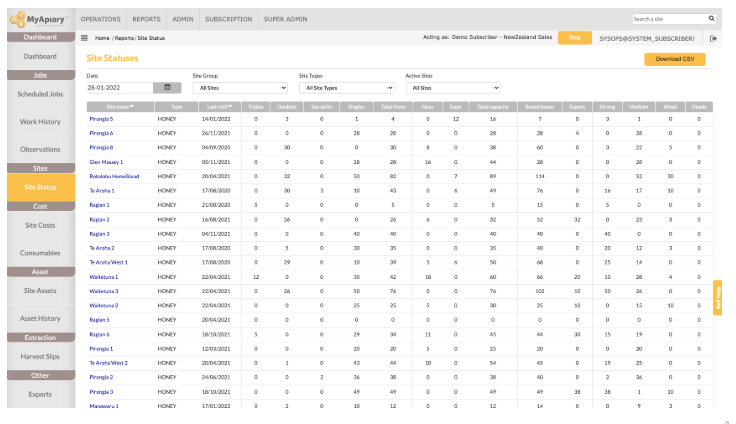The width and height of the screenshot is (736, 424).
Task: Click the orange Stop button
Action: [x=573, y=38]
